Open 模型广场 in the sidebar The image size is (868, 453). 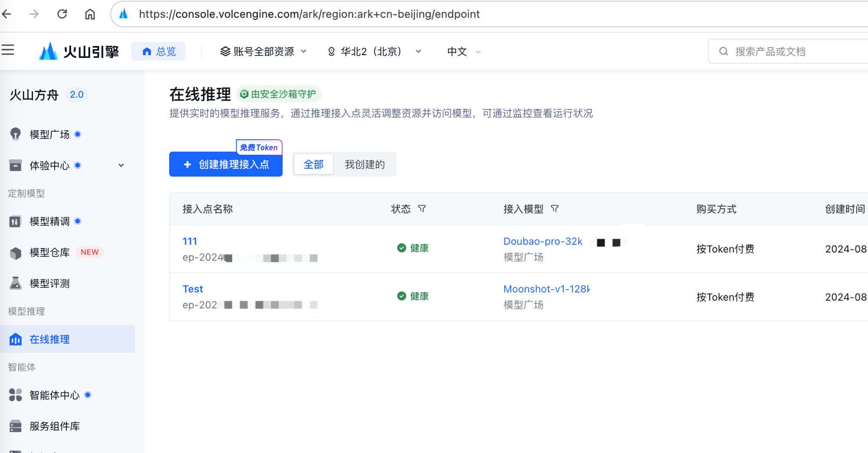(x=49, y=135)
